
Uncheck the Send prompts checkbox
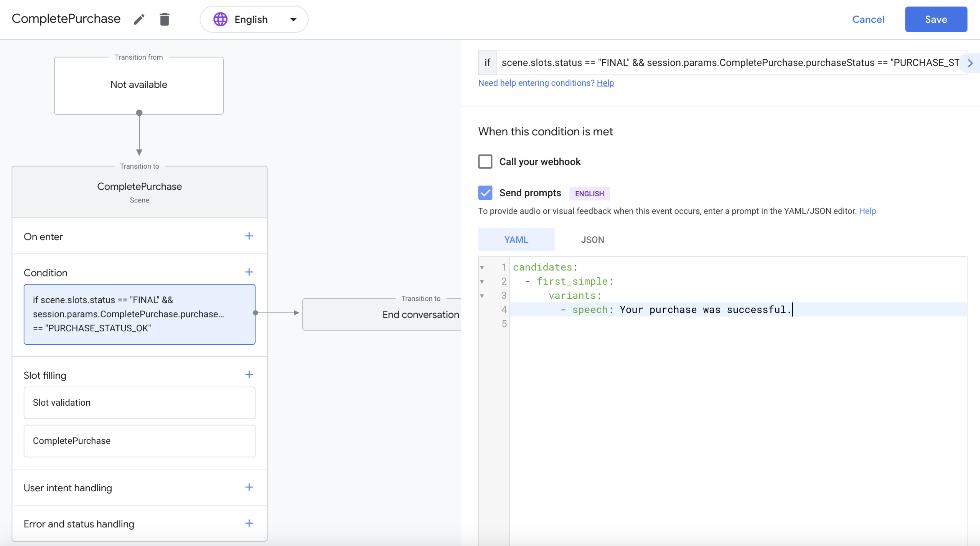(485, 193)
